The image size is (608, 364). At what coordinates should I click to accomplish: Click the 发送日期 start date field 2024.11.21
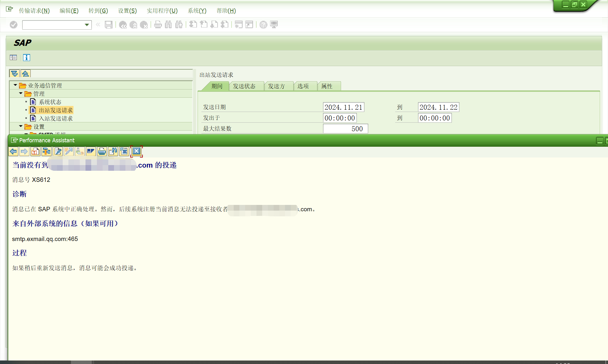pyautogui.click(x=344, y=107)
